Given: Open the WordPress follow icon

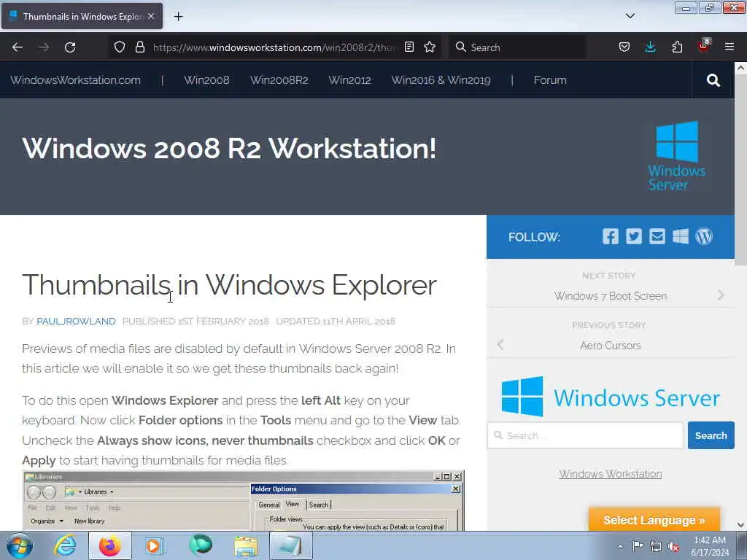Looking at the screenshot, I should tap(704, 236).
